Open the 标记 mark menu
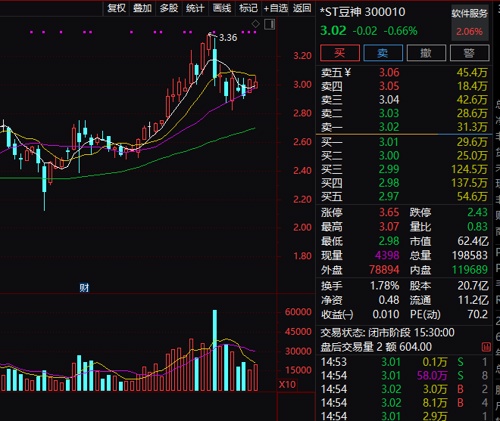Viewport: 500px width, 421px height. pos(248,8)
